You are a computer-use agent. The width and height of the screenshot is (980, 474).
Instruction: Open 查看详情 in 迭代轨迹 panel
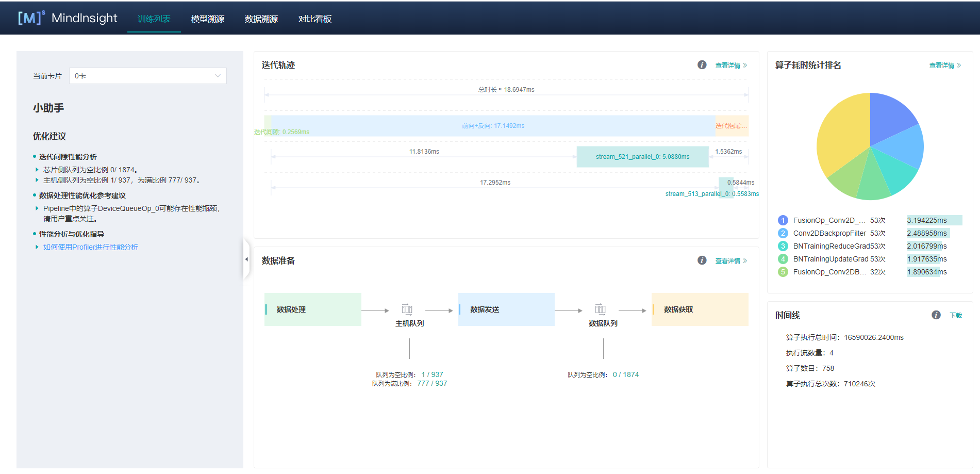pyautogui.click(x=730, y=66)
